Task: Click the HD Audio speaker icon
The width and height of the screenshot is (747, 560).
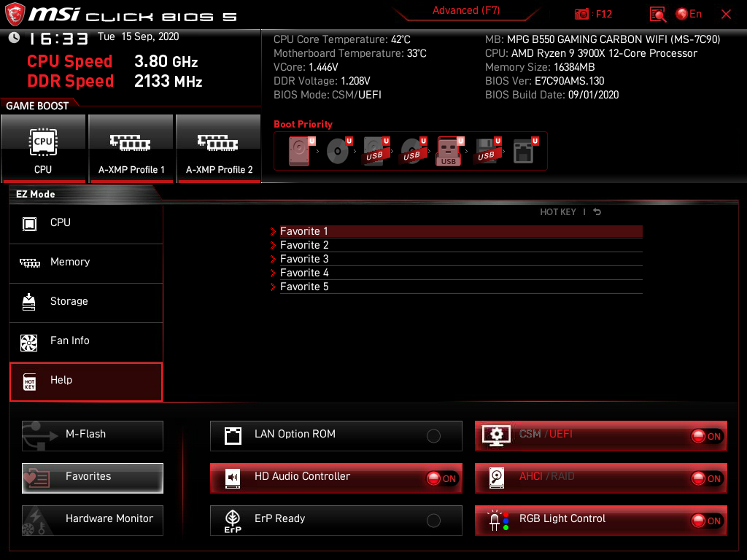Action: [233, 478]
